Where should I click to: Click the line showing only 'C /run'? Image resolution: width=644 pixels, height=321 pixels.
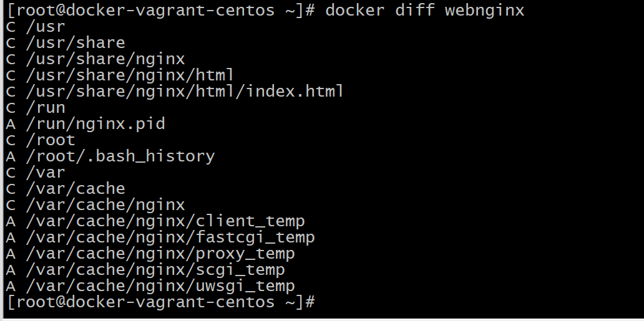click(36, 108)
